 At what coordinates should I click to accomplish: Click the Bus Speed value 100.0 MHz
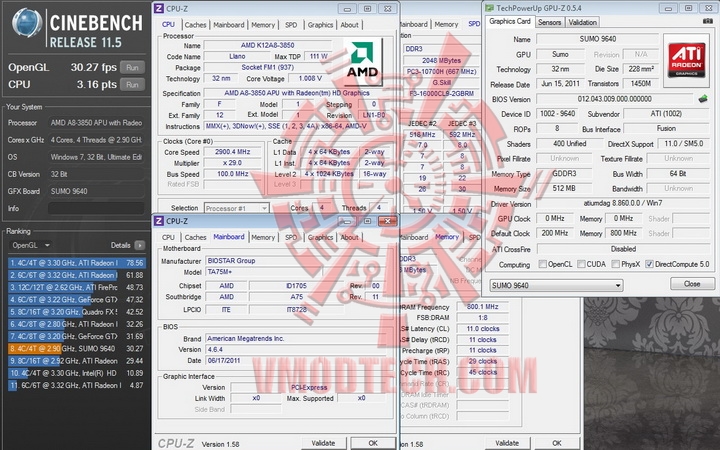[x=233, y=174]
